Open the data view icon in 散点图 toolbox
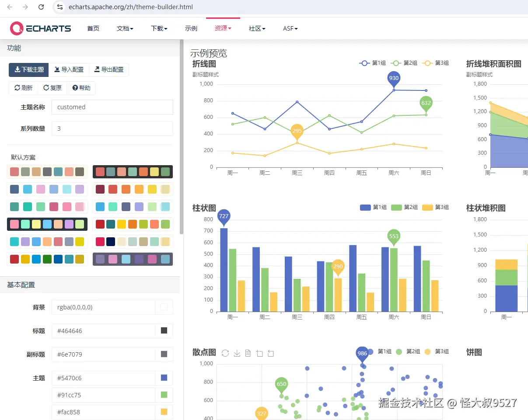 [x=248, y=353]
